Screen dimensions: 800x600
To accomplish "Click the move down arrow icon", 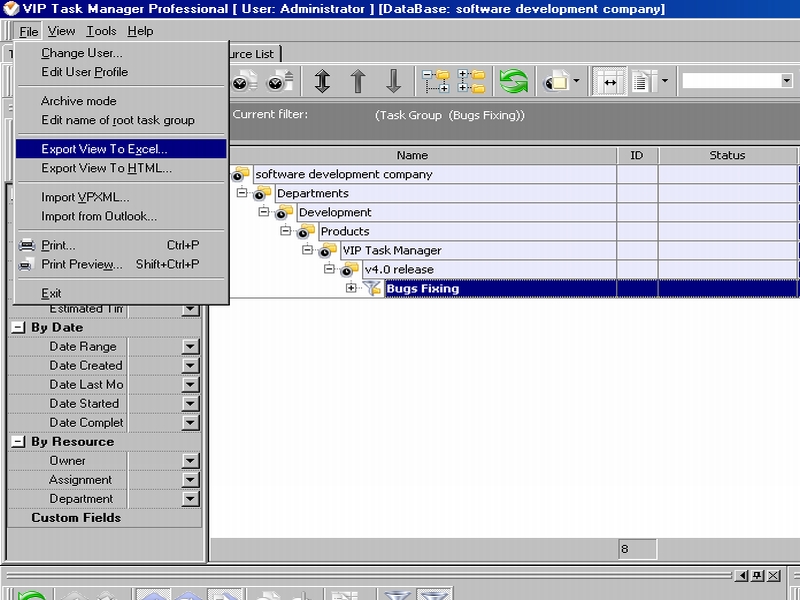I will pos(393,81).
